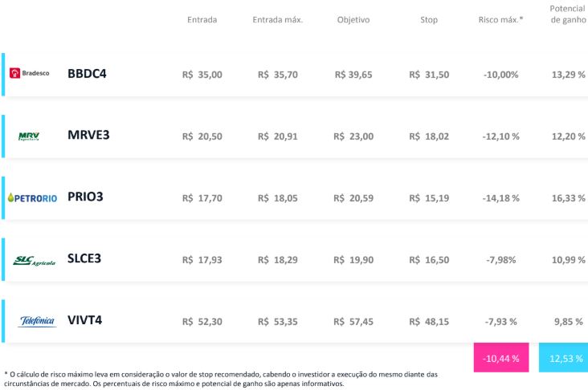Click the VIVT4 ticker name
This screenshot has width=588, height=390.
(85, 320)
